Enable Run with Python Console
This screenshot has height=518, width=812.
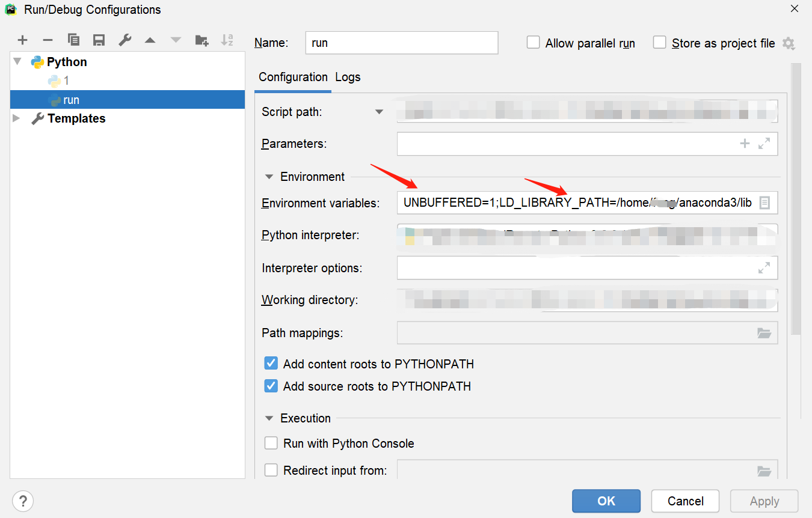(x=271, y=443)
